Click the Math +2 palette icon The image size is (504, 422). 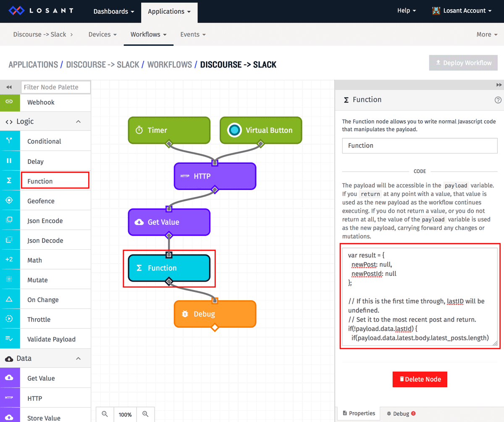[x=9, y=260]
